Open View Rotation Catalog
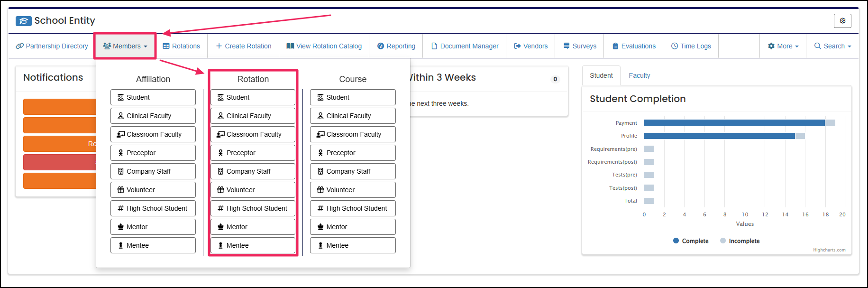Viewport: 868px width, 288px height. click(324, 46)
